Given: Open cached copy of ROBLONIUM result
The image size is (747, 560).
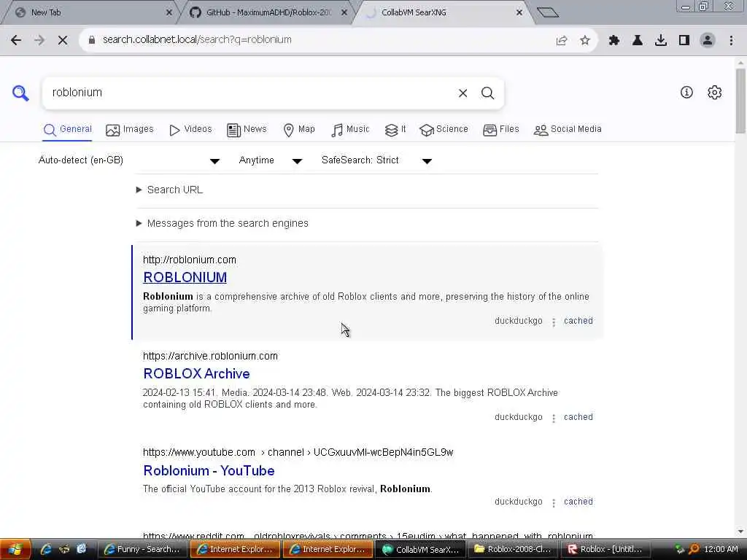Looking at the screenshot, I should (578, 321).
